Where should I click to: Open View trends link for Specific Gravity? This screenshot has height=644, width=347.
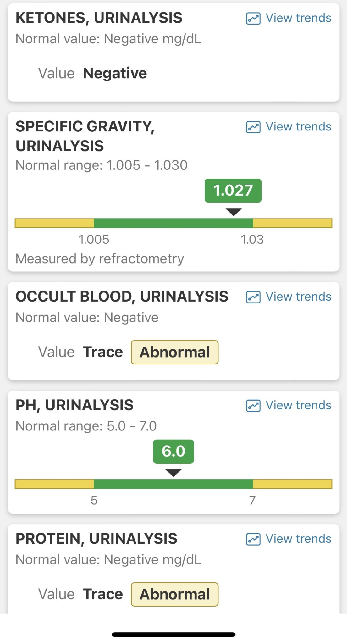coord(298,127)
